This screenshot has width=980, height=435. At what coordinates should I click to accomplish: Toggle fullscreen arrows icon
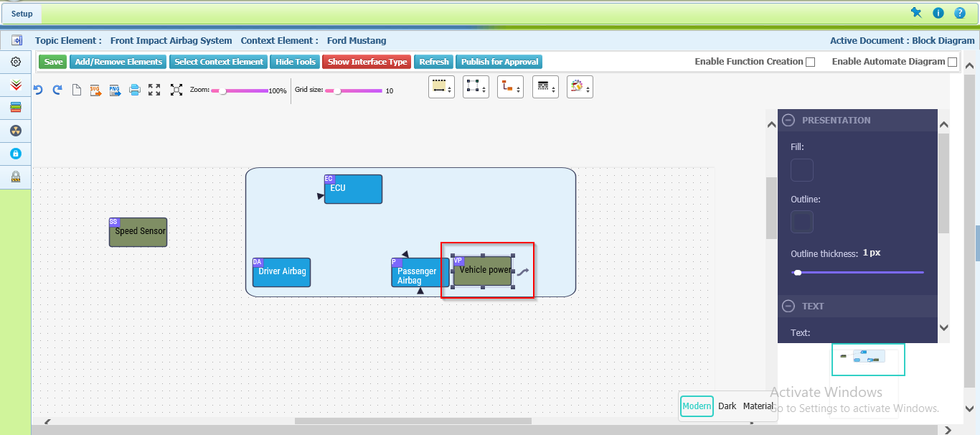pos(154,90)
